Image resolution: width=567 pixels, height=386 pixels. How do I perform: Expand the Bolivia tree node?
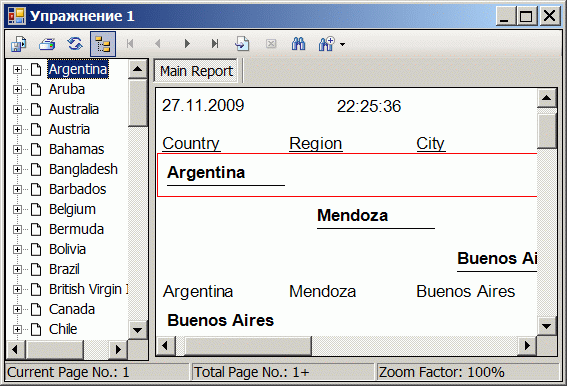[x=17, y=249]
